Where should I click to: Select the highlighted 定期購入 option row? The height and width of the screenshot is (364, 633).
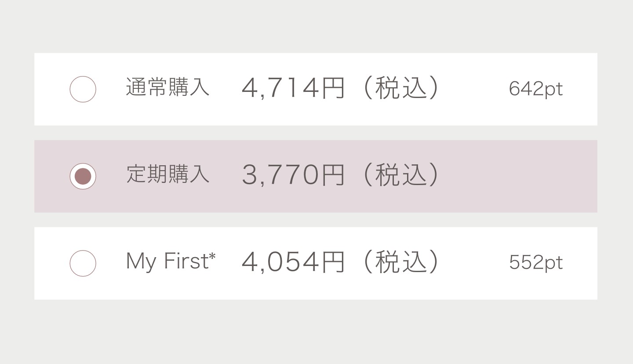[x=316, y=176]
